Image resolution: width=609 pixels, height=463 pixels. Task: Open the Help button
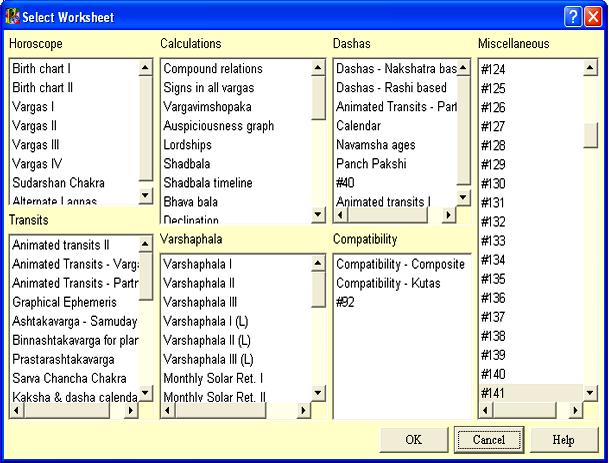tap(563, 439)
